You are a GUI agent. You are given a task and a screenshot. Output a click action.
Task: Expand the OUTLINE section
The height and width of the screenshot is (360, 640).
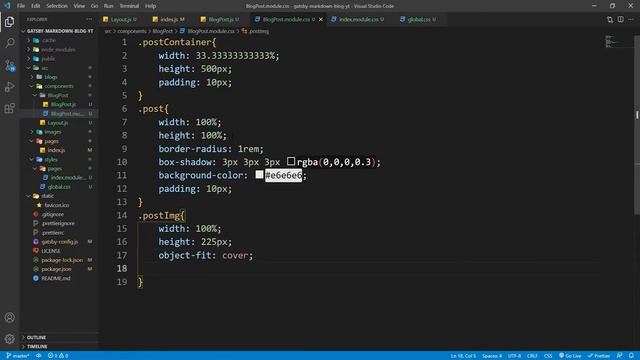(59, 338)
